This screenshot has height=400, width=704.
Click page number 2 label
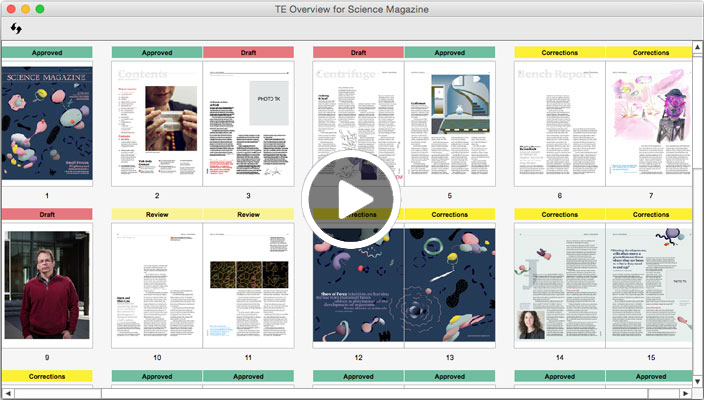point(157,196)
